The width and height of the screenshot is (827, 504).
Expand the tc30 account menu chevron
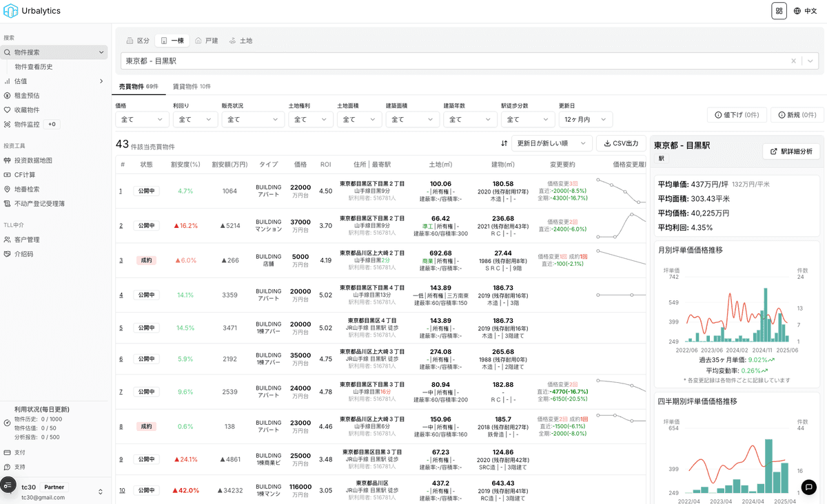pos(101,492)
